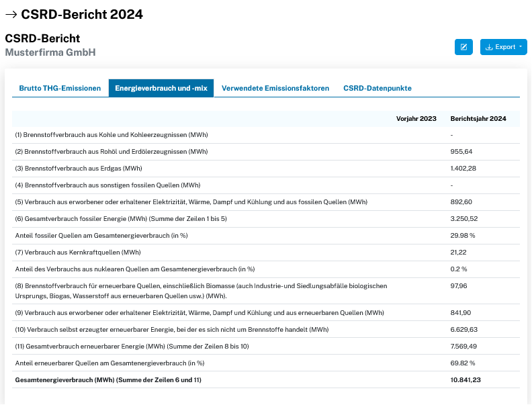Image resolution: width=532 pixels, height=405 pixels.
Task: Select the Energieverbrauch und -mix tab
Action: pos(161,88)
